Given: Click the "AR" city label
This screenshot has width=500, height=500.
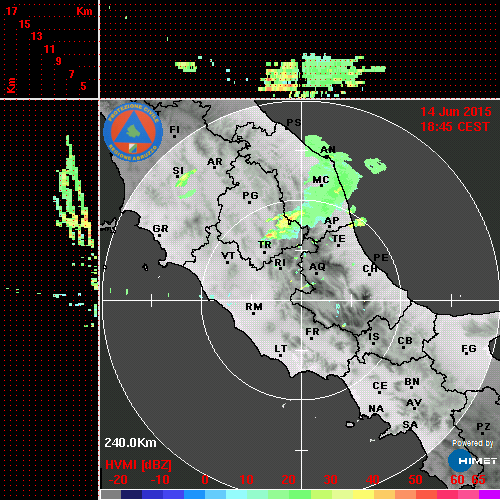Looking at the screenshot, I should coord(215,162).
